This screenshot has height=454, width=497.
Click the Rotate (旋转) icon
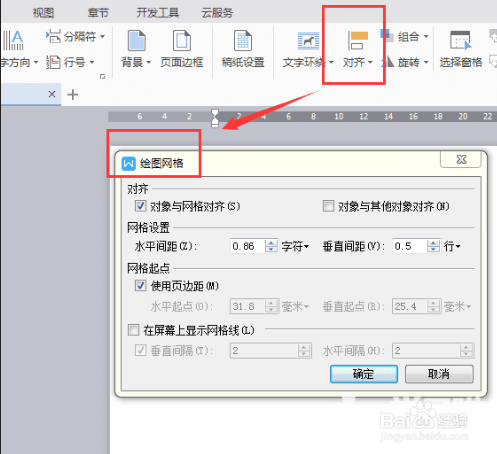(387, 62)
